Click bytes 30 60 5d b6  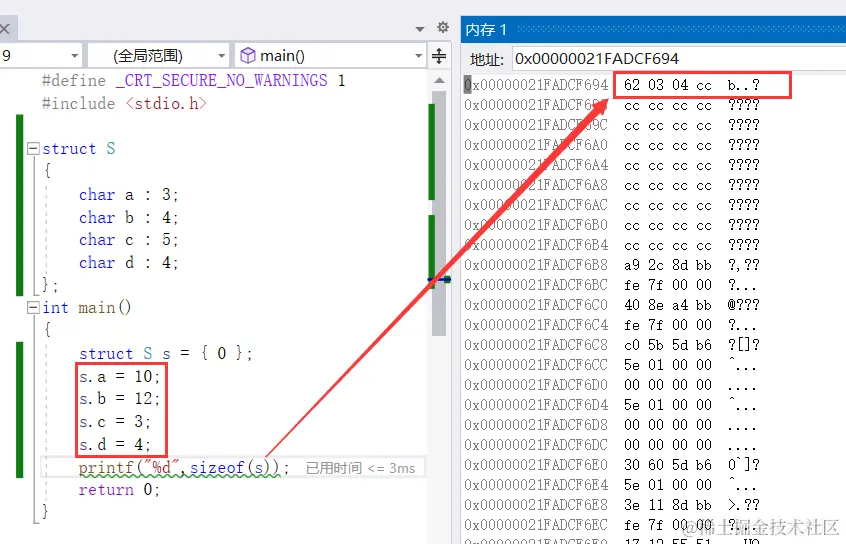coord(667,465)
